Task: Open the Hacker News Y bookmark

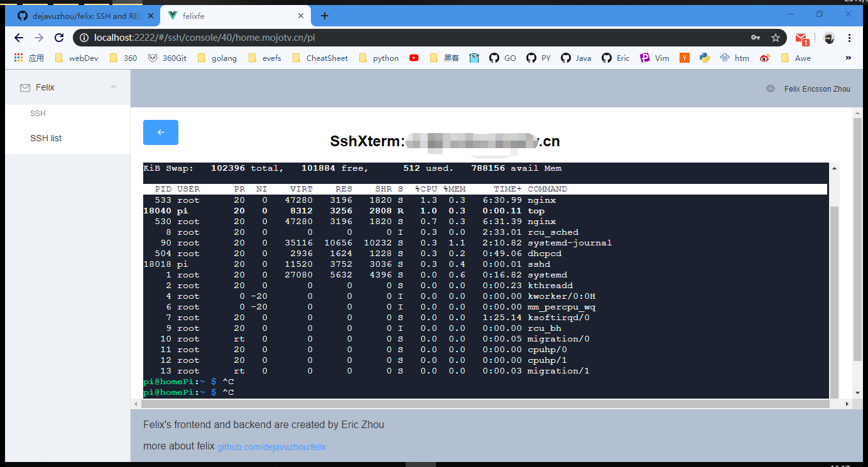Action: point(685,58)
